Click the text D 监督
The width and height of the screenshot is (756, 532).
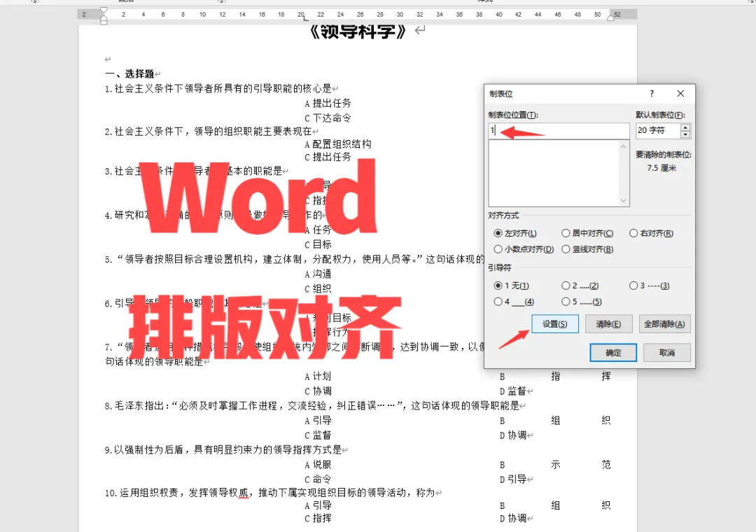(513, 391)
